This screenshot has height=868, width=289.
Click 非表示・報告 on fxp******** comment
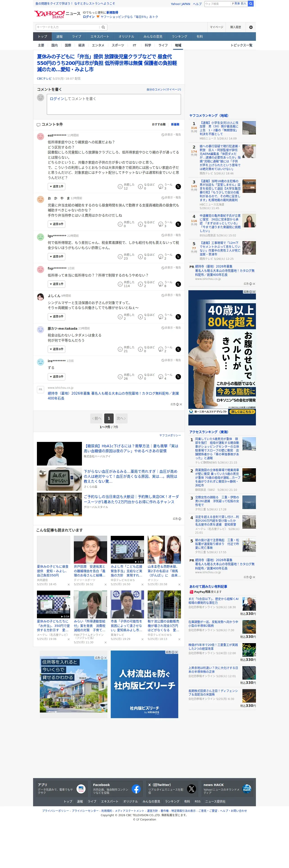click(171, 268)
